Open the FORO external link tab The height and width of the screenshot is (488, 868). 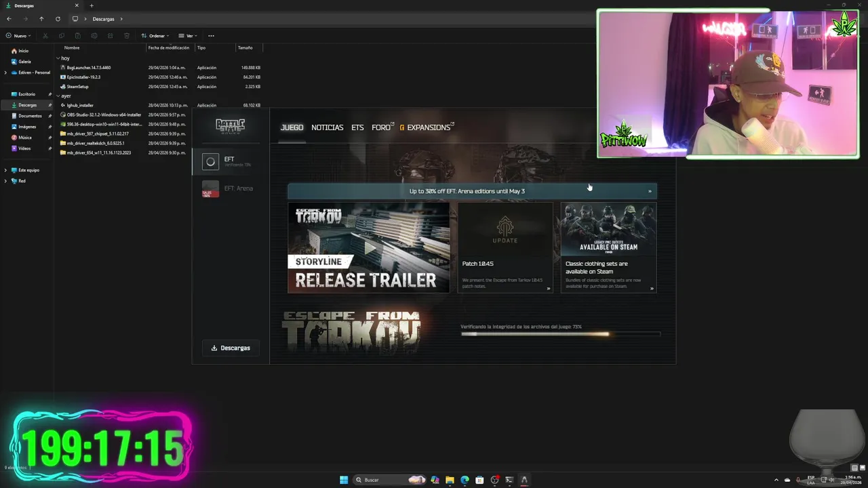click(x=382, y=127)
